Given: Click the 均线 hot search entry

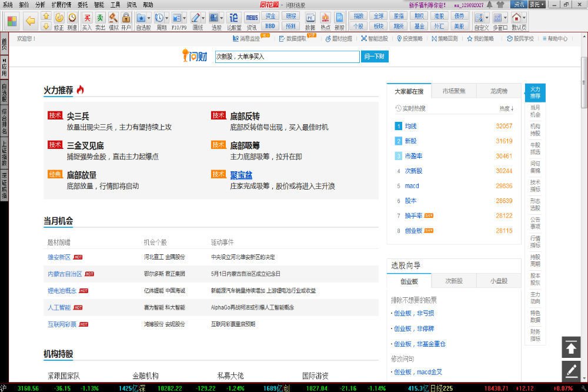Looking at the screenshot, I should click(x=410, y=126).
